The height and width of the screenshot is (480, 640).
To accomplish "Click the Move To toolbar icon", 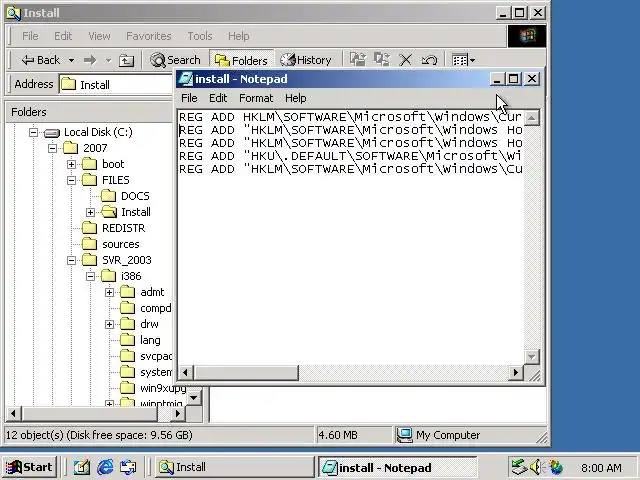I will click(358, 60).
